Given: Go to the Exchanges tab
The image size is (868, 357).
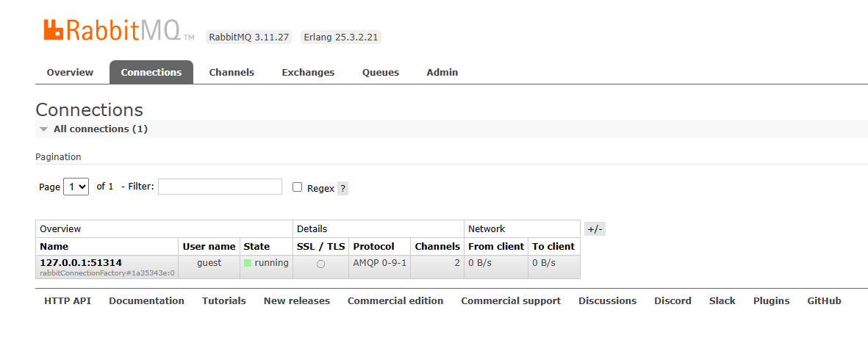Looking at the screenshot, I should click(308, 73).
